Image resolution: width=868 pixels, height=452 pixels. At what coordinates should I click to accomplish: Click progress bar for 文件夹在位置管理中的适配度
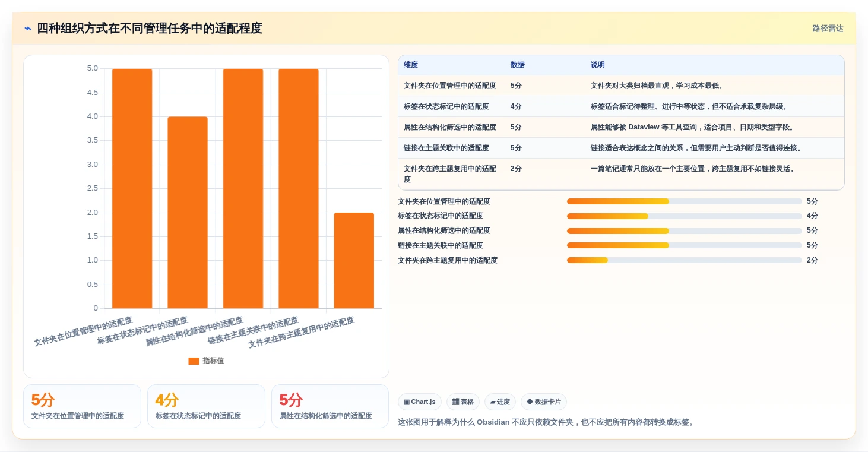pos(684,201)
